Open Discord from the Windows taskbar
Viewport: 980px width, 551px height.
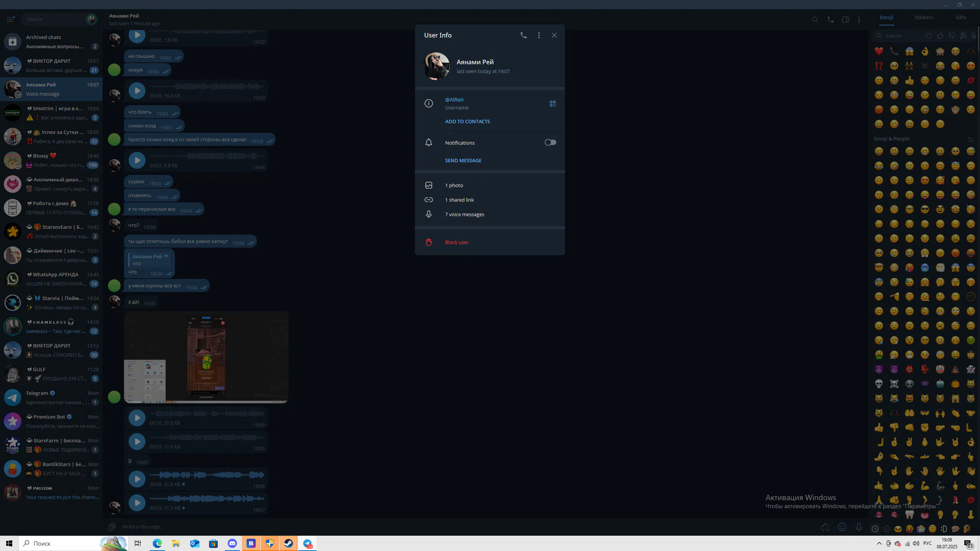(232, 543)
